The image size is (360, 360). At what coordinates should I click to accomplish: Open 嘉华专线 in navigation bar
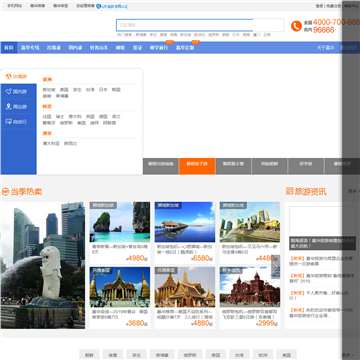pos(30,48)
